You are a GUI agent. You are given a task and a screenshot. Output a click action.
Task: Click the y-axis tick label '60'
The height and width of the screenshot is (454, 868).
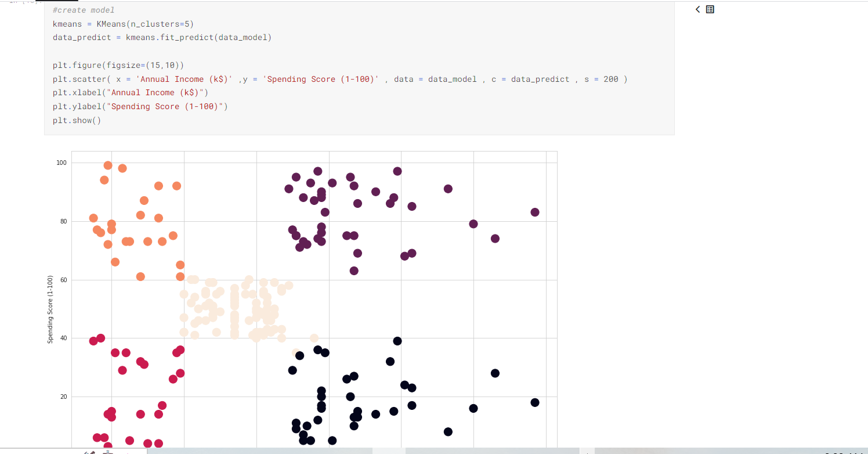click(64, 280)
